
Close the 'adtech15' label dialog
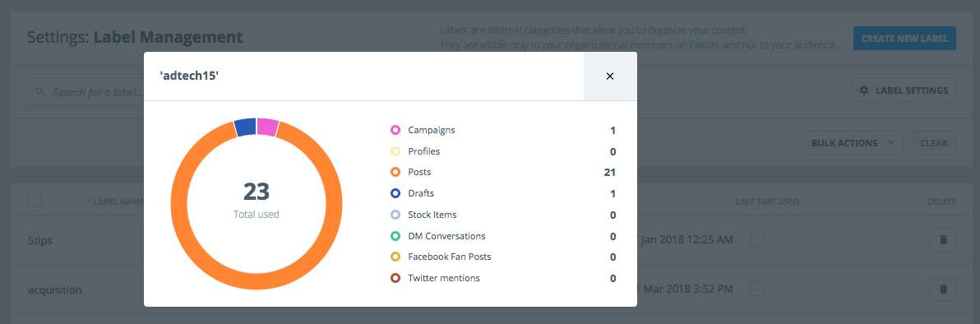pyautogui.click(x=610, y=76)
